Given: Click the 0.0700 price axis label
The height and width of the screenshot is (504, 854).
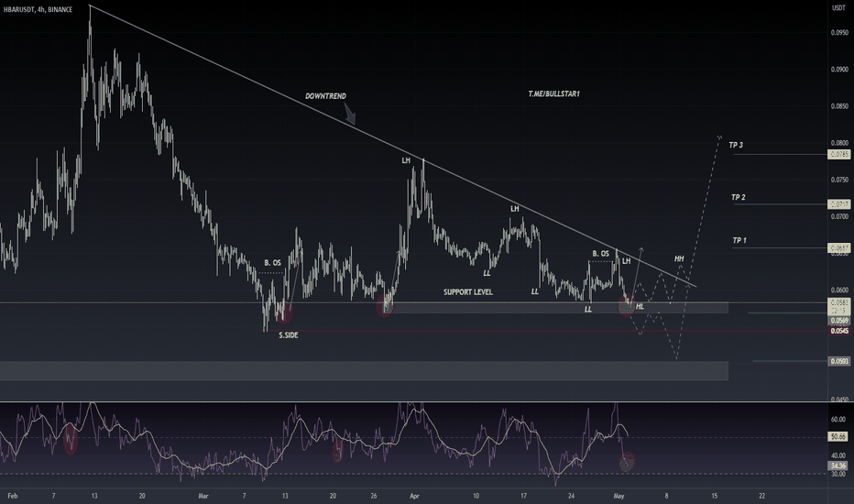Looking at the screenshot, I should [x=839, y=216].
